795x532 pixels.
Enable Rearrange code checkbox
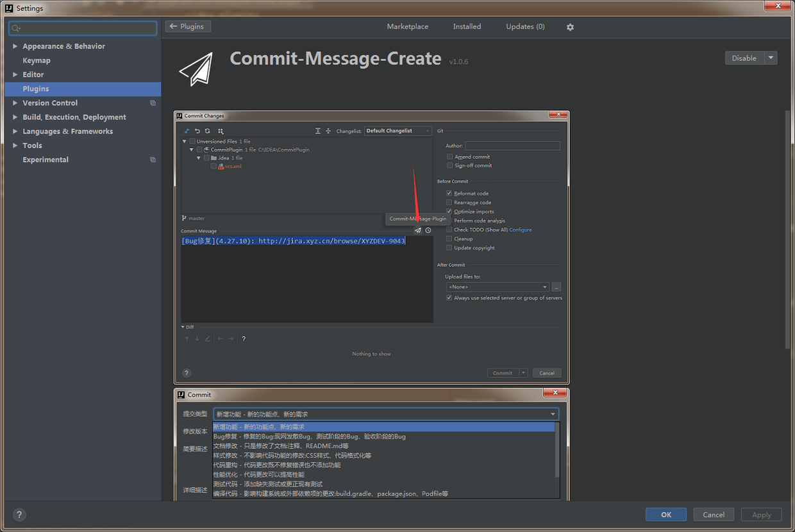point(449,202)
